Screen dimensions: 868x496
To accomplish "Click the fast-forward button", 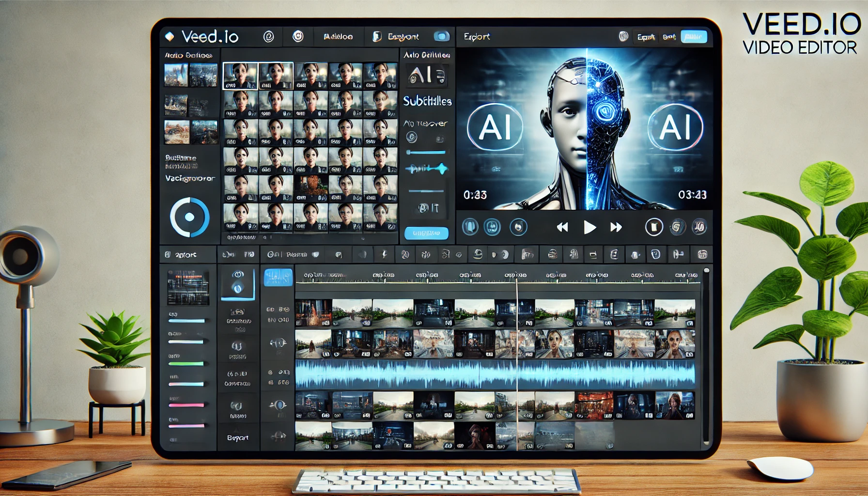I will pyautogui.click(x=616, y=227).
